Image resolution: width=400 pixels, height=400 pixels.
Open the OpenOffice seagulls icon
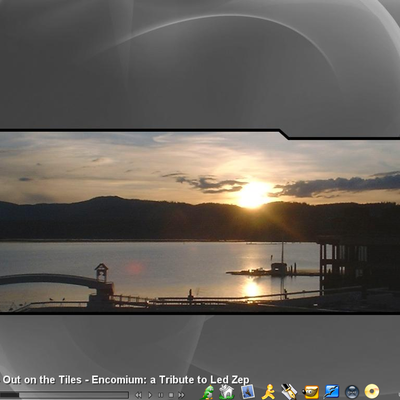tap(331, 392)
